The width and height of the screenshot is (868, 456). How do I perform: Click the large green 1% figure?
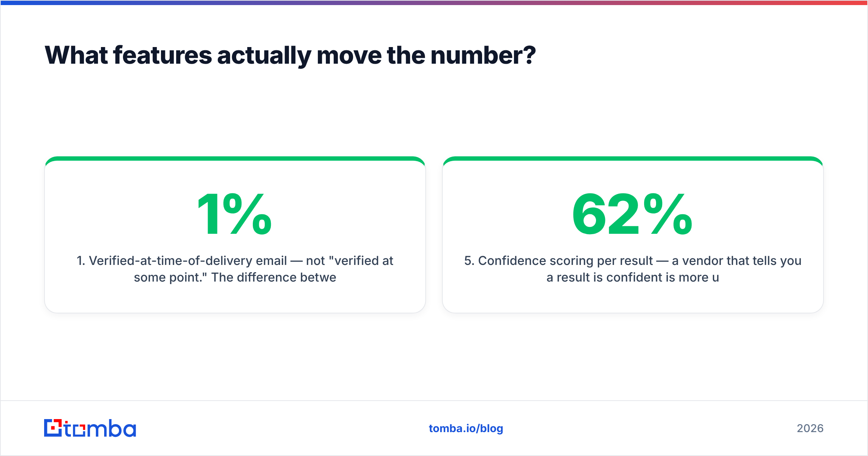pyautogui.click(x=235, y=214)
